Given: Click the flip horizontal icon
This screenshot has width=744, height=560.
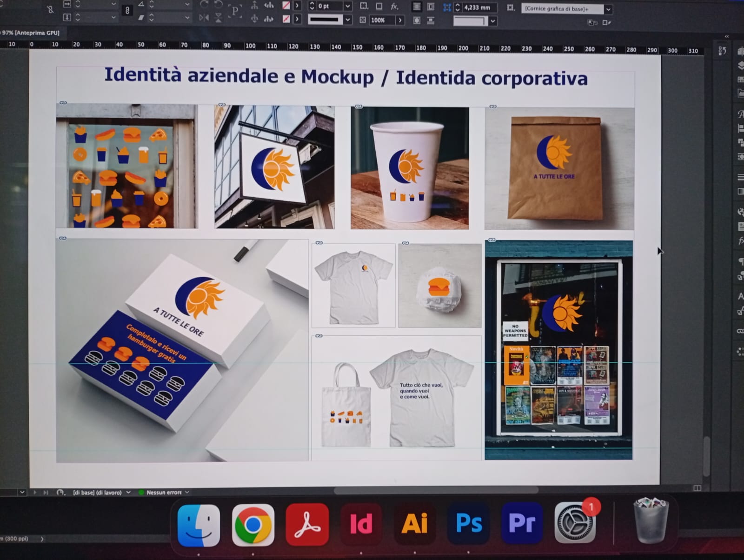Looking at the screenshot, I should coord(204,18).
